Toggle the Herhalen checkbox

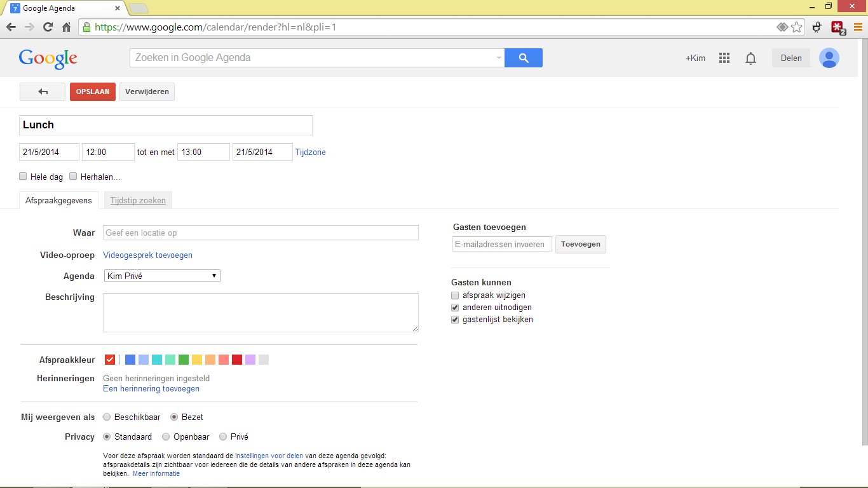[x=73, y=177]
